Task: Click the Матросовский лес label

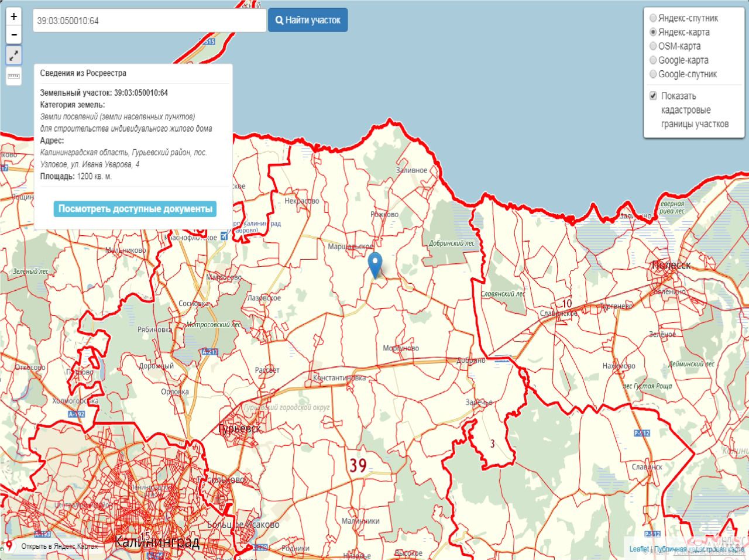Action: [x=214, y=325]
